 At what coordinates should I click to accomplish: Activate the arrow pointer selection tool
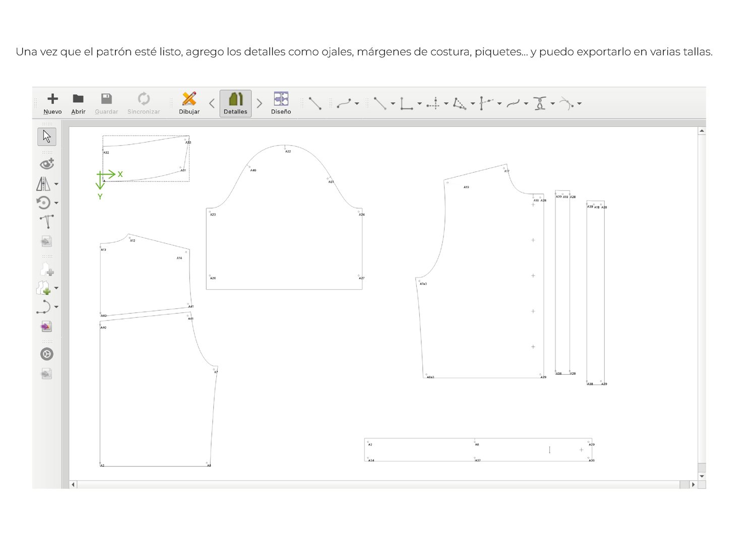(x=47, y=137)
